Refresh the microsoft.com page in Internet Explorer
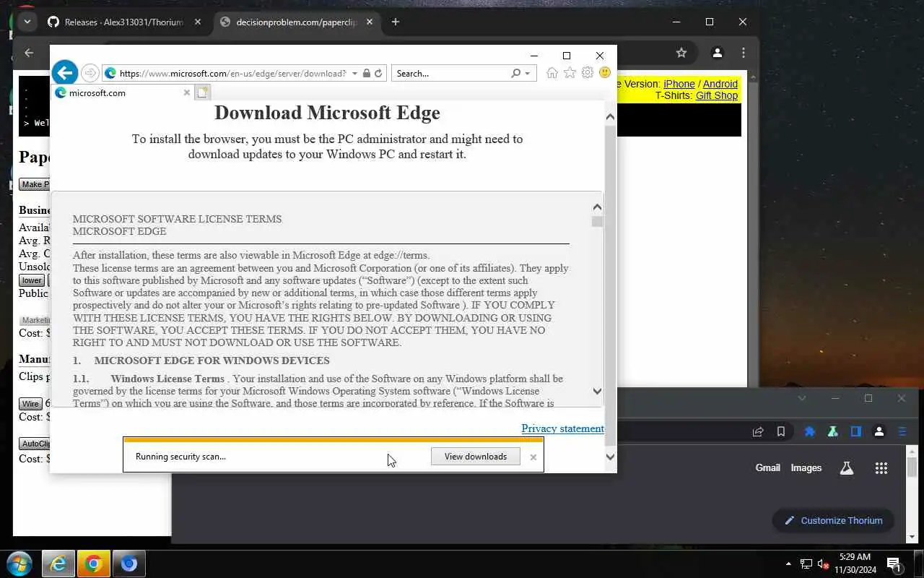This screenshot has height=578, width=924. click(378, 73)
